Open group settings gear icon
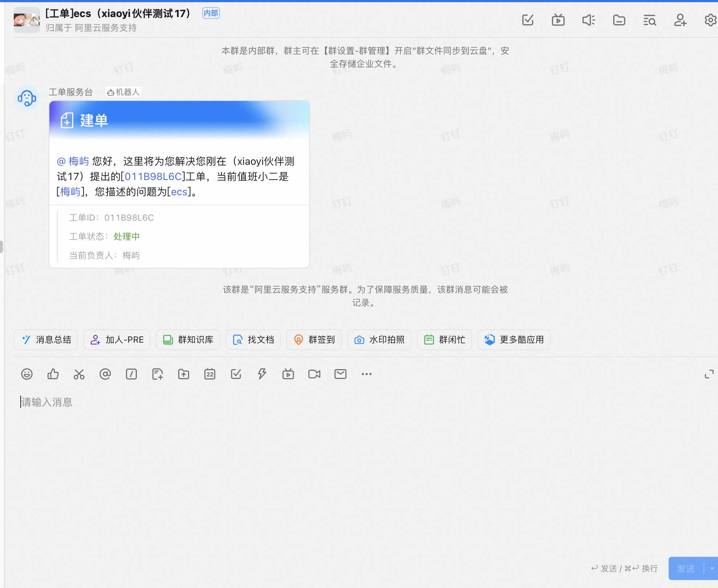This screenshot has width=718, height=588. (710, 20)
